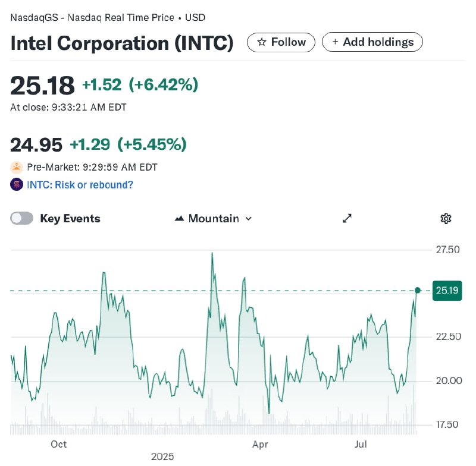The image size is (476, 466).
Task: Click the 22.50 y-axis label
Action: pos(449,336)
